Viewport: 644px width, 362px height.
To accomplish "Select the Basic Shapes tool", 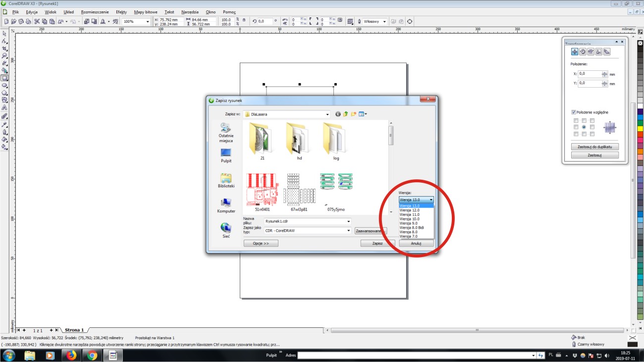I will [x=4, y=100].
